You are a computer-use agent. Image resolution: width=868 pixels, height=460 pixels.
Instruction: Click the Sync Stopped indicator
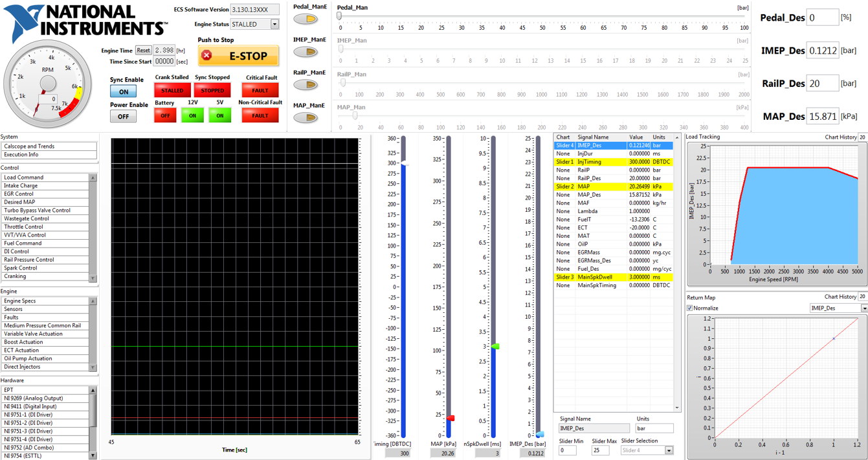coord(212,91)
